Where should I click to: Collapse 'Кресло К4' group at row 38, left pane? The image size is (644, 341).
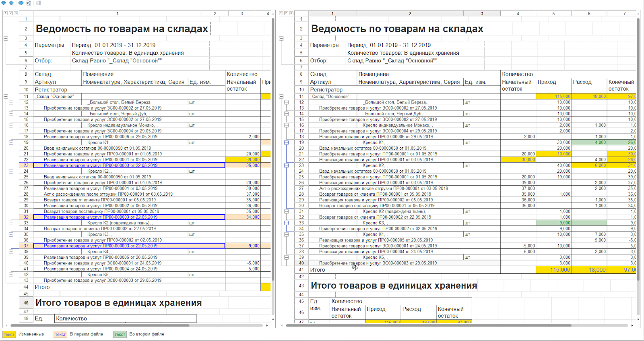point(11,252)
